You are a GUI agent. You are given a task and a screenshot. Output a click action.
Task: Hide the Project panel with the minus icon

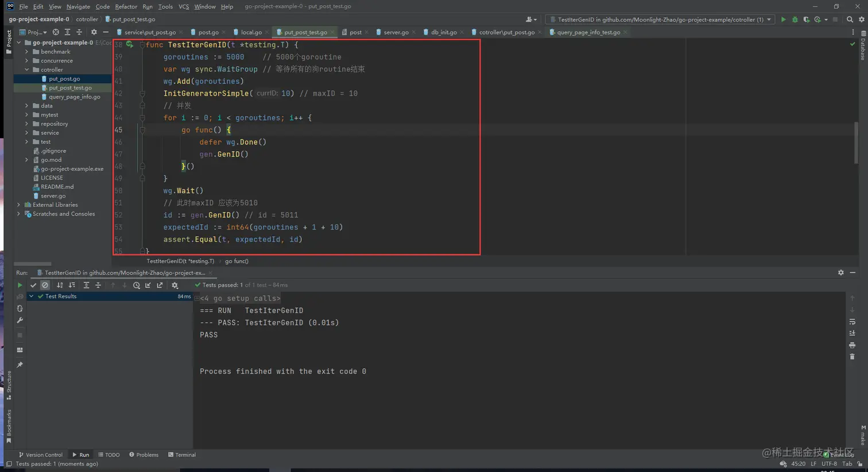105,32
